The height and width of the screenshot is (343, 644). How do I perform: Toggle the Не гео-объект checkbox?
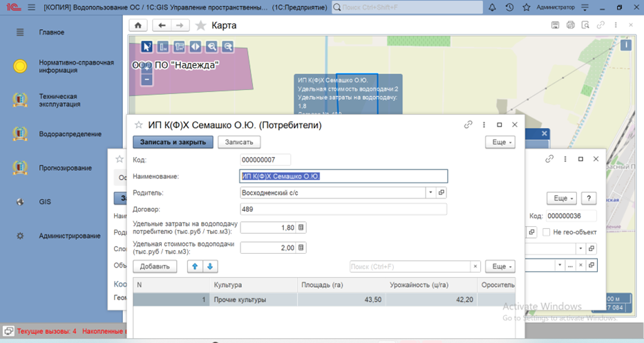(x=547, y=232)
